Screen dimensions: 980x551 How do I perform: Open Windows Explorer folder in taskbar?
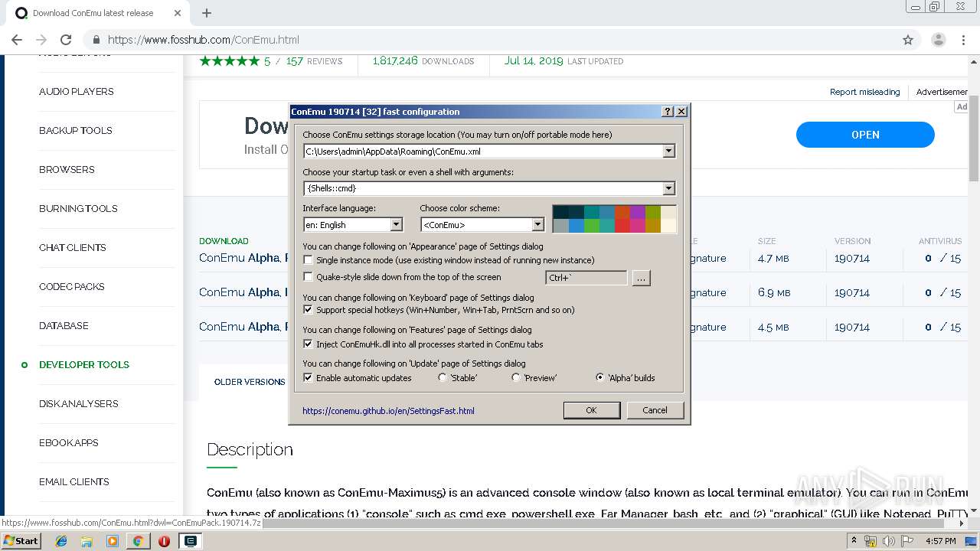pyautogui.click(x=87, y=541)
